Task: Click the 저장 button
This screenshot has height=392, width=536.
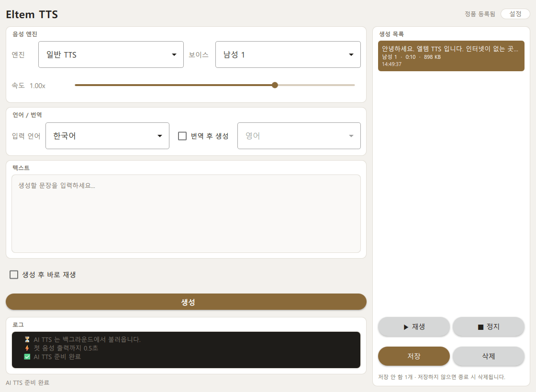Action: [413, 356]
